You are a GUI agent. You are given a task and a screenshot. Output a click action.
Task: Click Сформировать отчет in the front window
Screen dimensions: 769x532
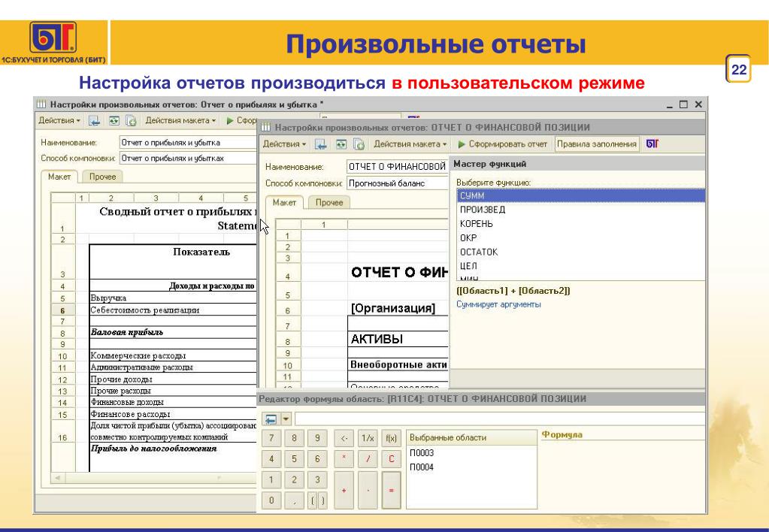pyautogui.click(x=503, y=144)
